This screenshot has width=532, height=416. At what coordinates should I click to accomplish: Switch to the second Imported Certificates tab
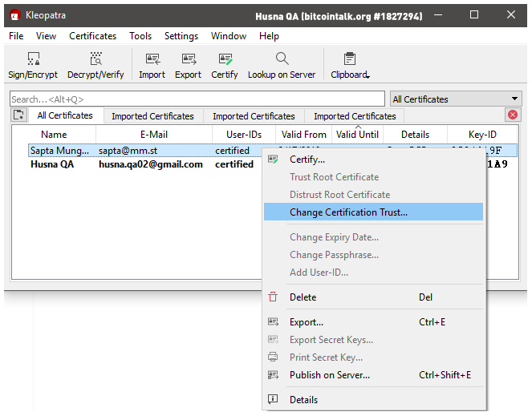click(254, 116)
